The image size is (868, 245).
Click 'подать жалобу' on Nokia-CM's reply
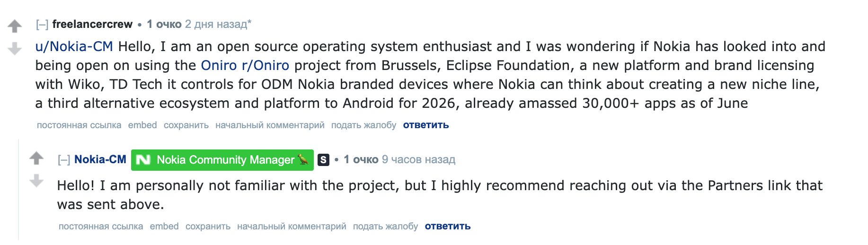click(385, 227)
